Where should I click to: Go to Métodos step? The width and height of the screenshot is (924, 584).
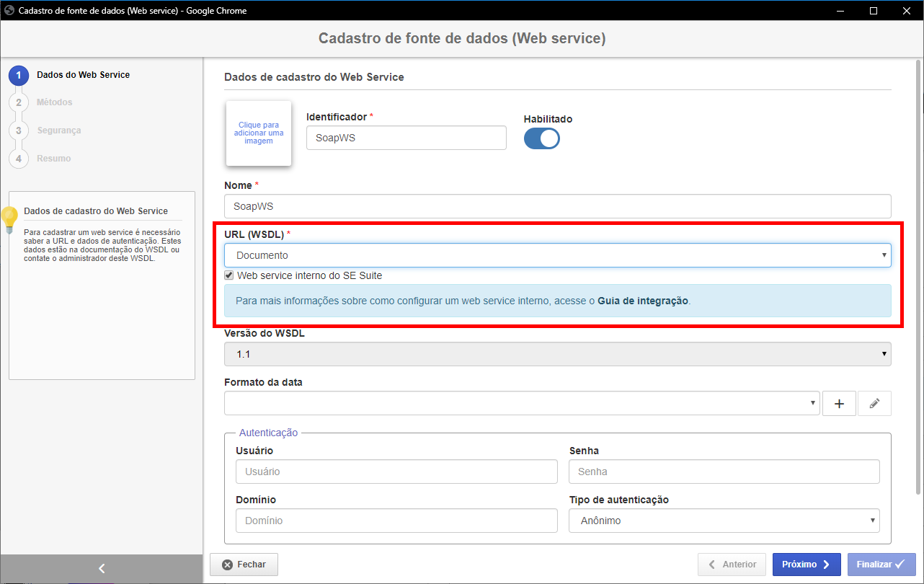pyautogui.click(x=55, y=102)
